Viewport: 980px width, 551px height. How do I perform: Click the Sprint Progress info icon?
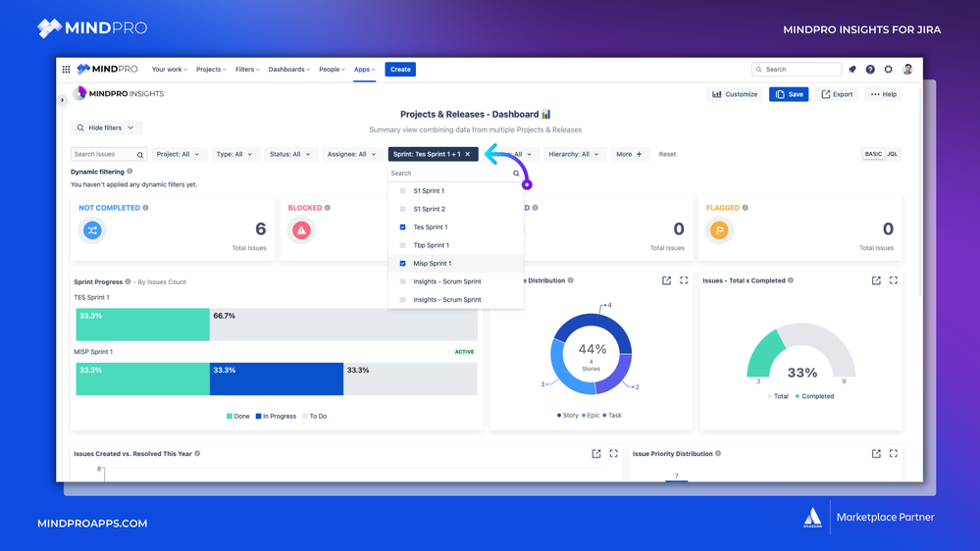coord(129,281)
